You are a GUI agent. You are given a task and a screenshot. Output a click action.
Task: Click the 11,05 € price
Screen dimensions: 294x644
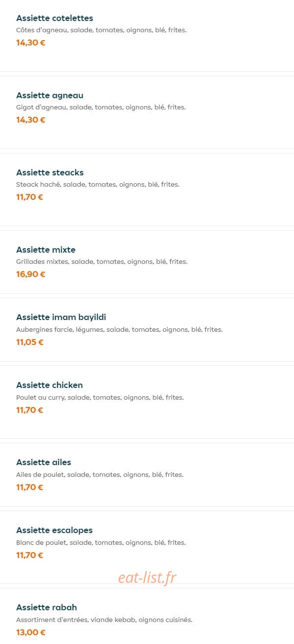coord(30,342)
